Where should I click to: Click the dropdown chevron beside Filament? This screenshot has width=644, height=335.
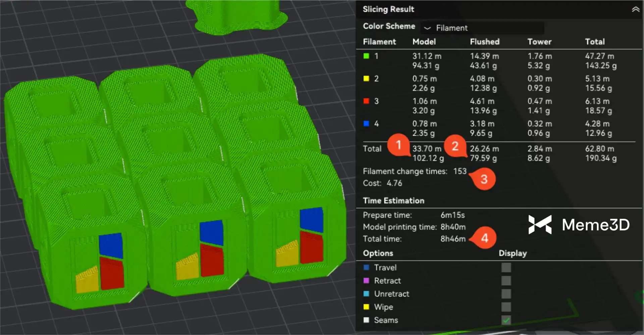tap(427, 28)
